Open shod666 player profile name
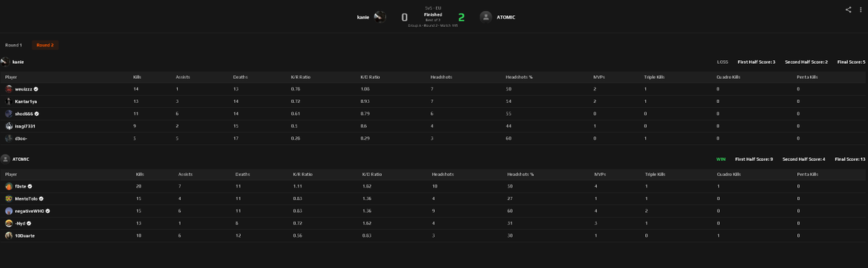Viewport: 868px width, 268px height. tap(24, 114)
